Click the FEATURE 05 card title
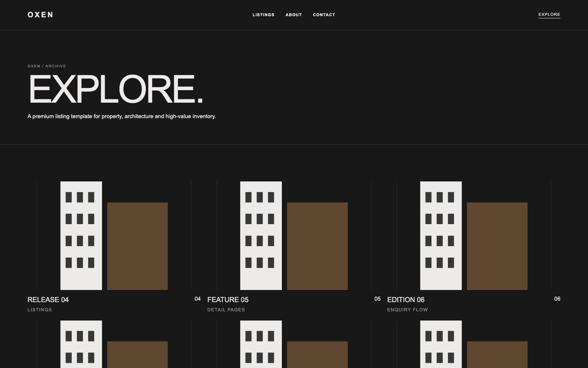 pos(228,300)
